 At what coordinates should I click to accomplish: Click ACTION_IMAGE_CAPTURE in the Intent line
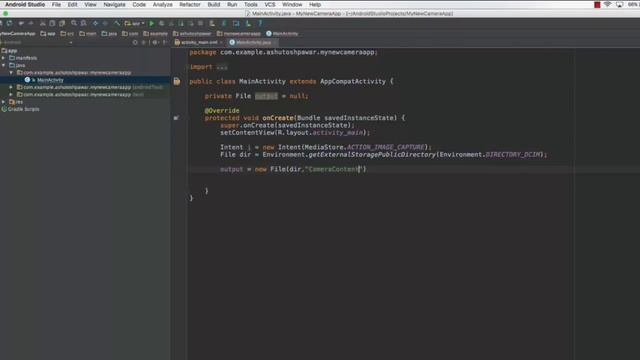[385, 147]
